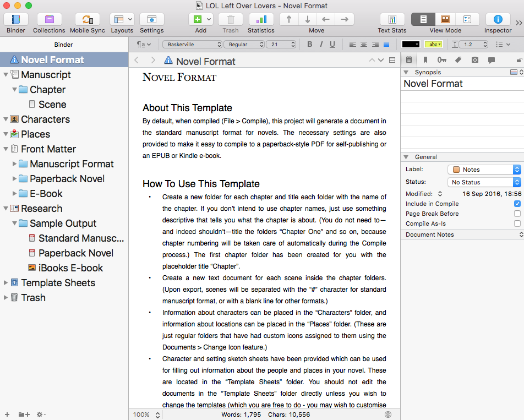
Task: Justify the text alignment
Action: pyautogui.click(x=386, y=45)
